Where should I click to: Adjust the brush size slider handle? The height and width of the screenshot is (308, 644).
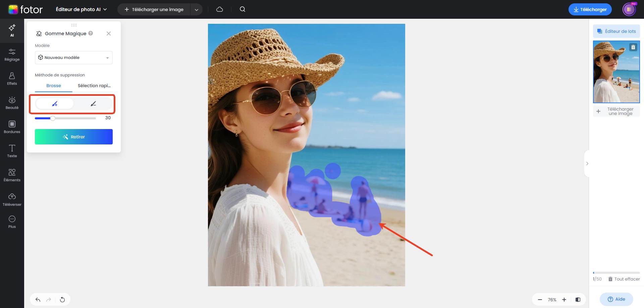[x=52, y=118]
